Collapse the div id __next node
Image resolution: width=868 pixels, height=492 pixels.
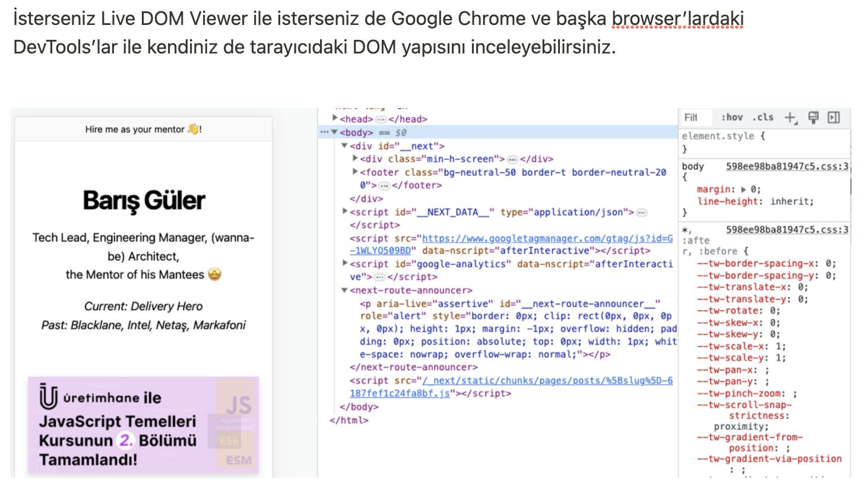344,146
